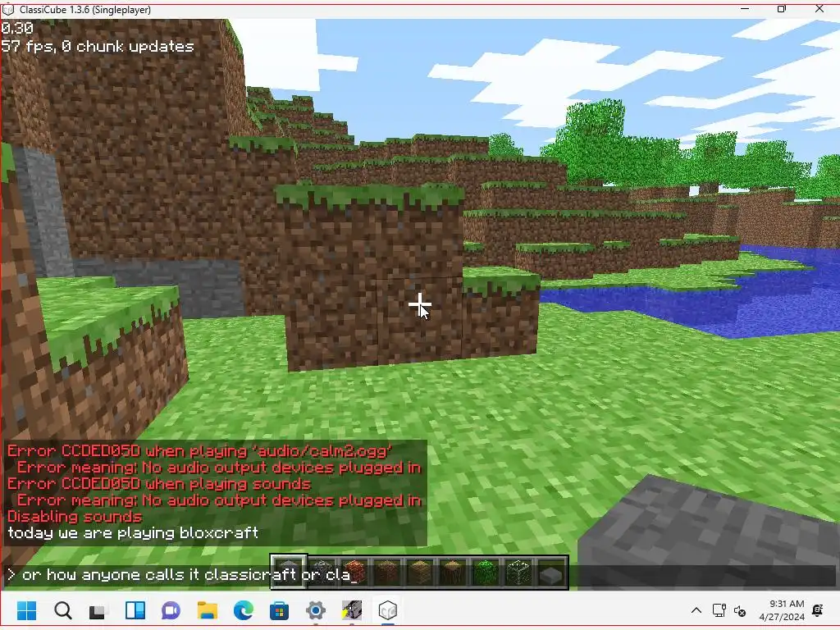Click the error line mentioning 'audio/calm2.ogg'
This screenshot has width=840, height=630.
tap(199, 450)
